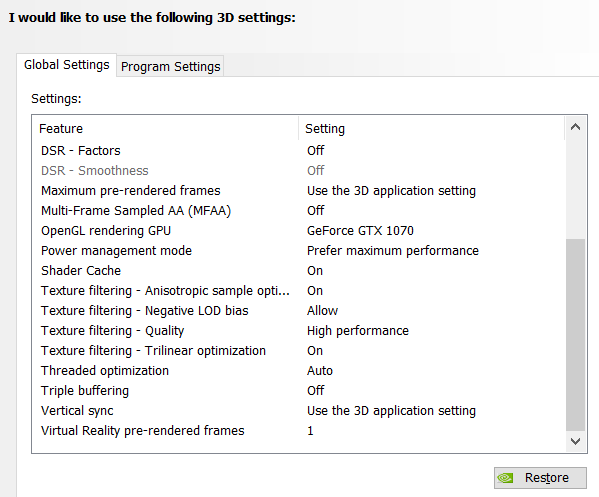This screenshot has width=599, height=497.
Task: Open the Multi-Frame Sampled AA (MFAA) value
Action: pos(316,210)
